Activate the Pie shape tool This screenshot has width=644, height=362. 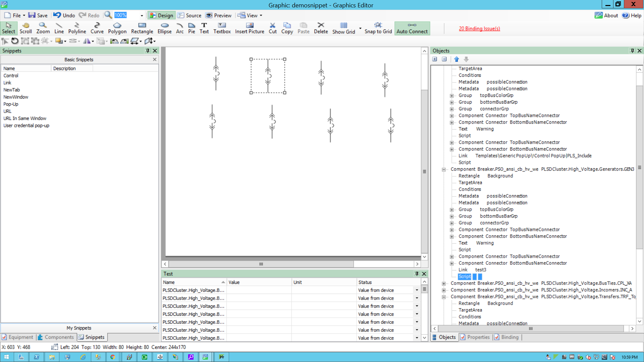(192, 28)
